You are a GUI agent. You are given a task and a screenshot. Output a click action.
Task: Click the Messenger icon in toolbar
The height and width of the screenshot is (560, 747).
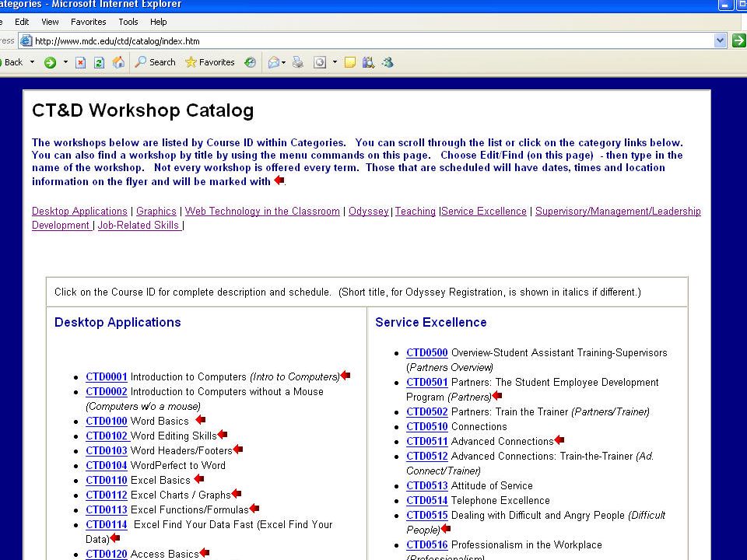click(388, 62)
